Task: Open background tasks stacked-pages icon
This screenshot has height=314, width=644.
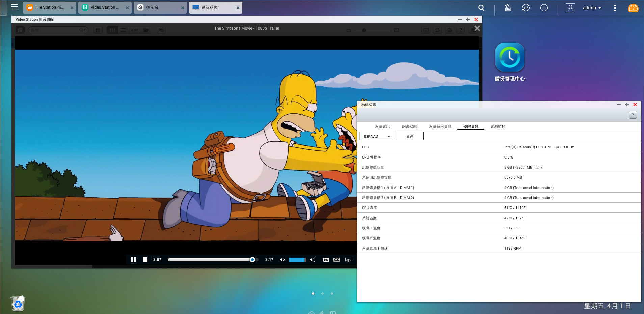Action: pos(508,8)
